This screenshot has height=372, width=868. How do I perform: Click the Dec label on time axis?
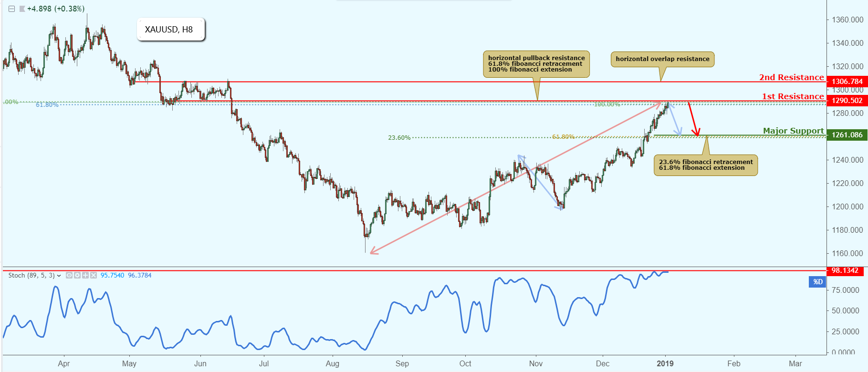point(603,363)
